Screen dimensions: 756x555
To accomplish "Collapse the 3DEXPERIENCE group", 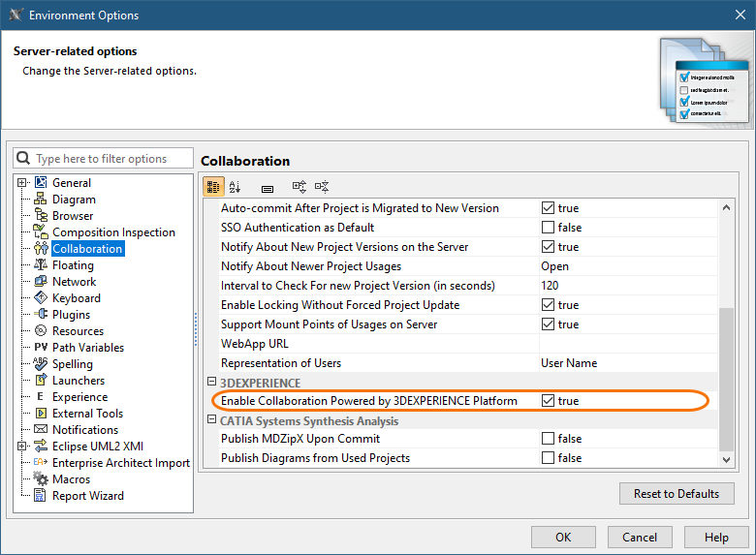I will click(211, 383).
